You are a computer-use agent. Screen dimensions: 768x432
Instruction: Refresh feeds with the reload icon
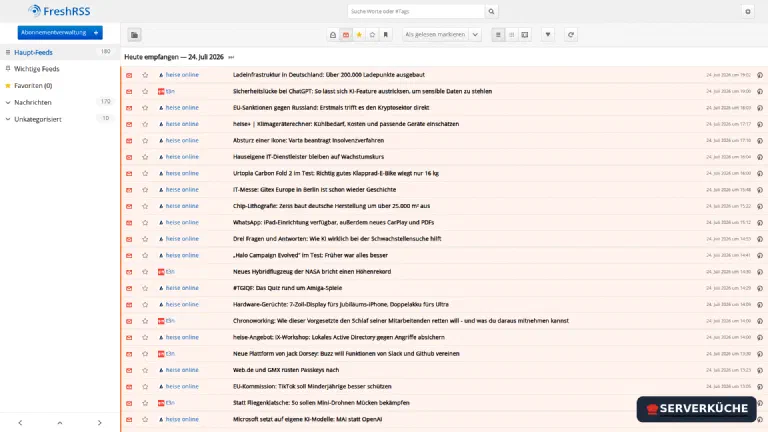[571, 35]
